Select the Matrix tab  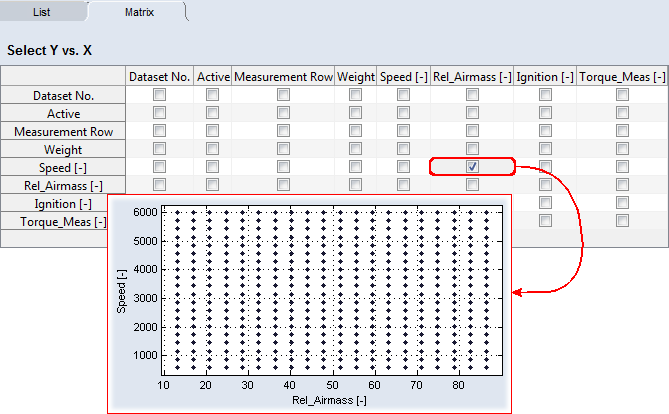tap(139, 12)
